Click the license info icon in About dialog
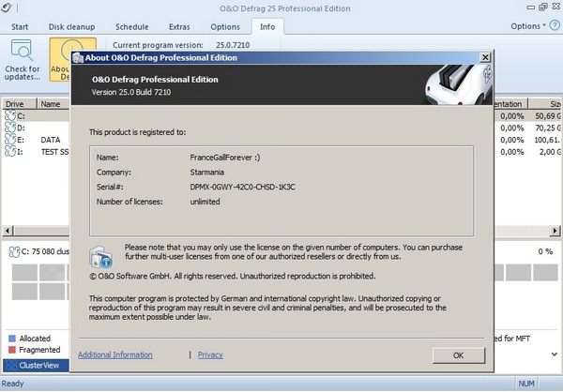 coord(100,257)
